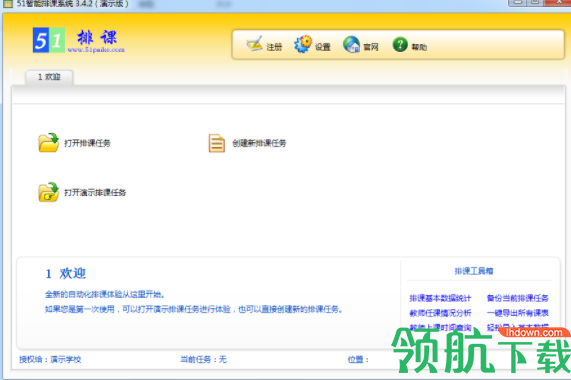Click the 排课工具箱 heading

tap(474, 271)
